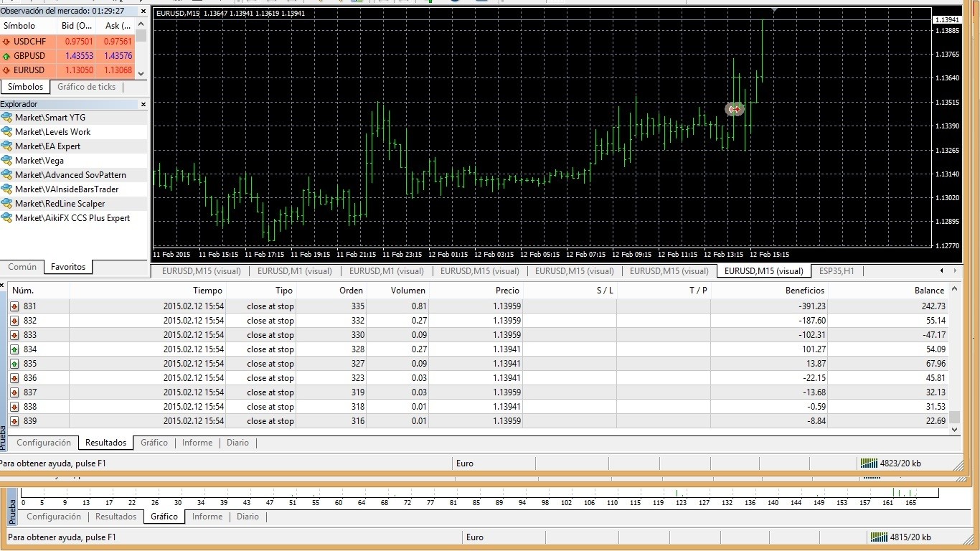Viewport: 980px width, 551px height.
Task: Click the 4823/20 kb connection status indicator
Action: 890,463
